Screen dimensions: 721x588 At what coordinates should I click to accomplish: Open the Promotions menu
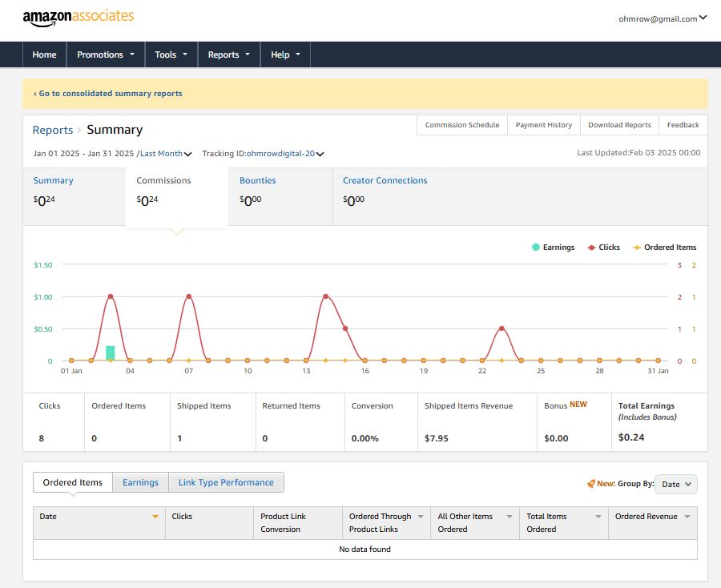click(x=106, y=54)
